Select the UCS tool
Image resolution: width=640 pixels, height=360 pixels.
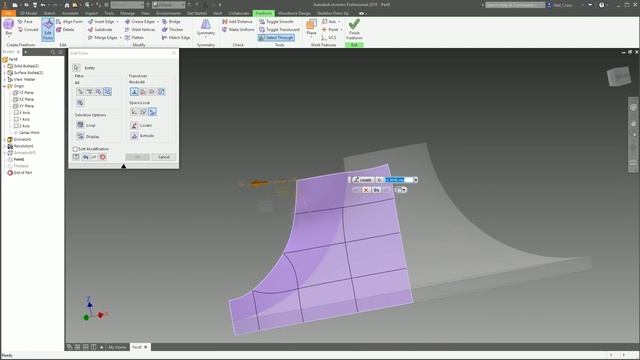(x=329, y=38)
